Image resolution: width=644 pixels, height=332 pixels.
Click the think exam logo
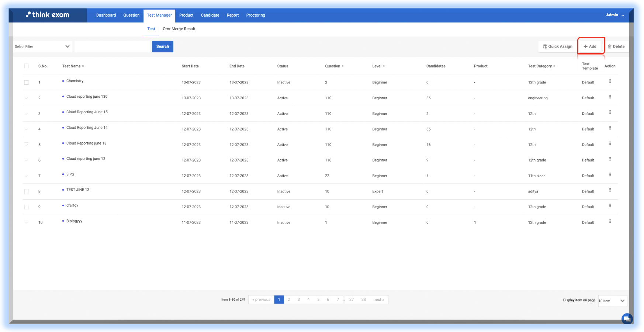[48, 15]
